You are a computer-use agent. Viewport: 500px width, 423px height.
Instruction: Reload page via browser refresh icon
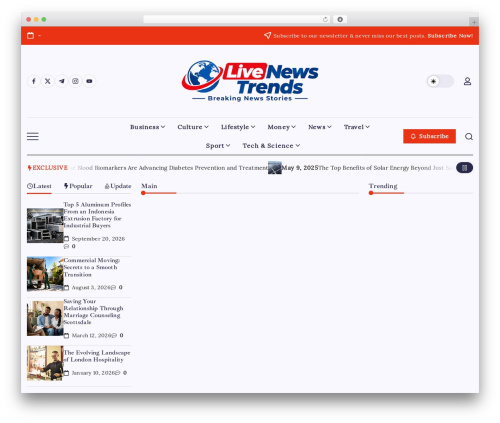(325, 20)
